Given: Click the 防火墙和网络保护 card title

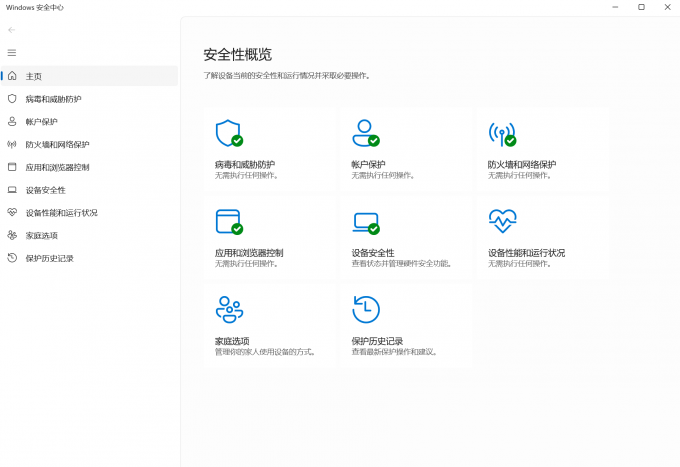Looking at the screenshot, I should click(x=522, y=164).
